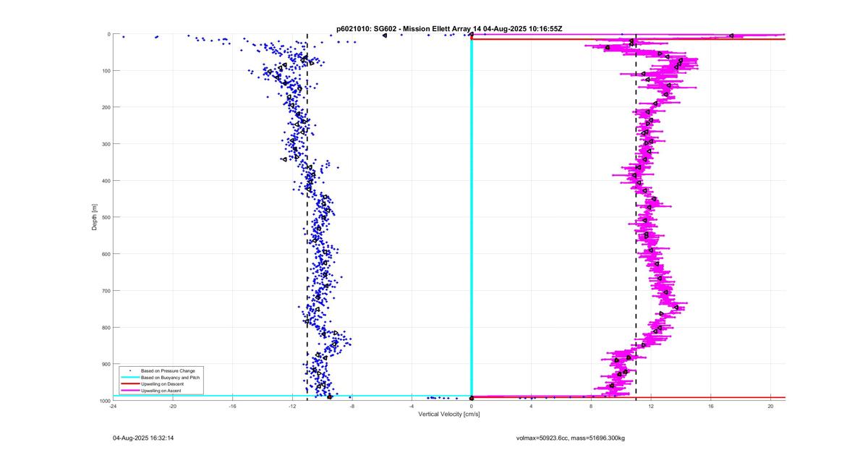Click the 'Depth [m]' y-axis label
The height and width of the screenshot is (450, 868).
95,217
